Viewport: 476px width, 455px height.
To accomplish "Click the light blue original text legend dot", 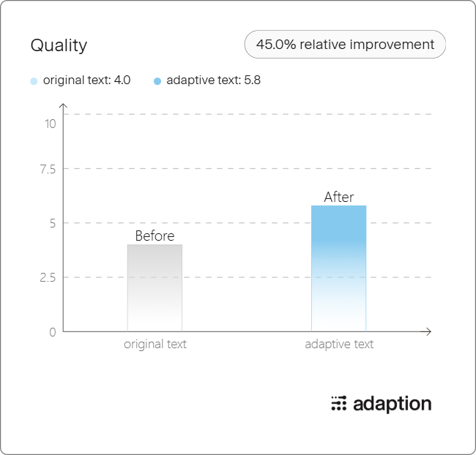I will [34, 81].
